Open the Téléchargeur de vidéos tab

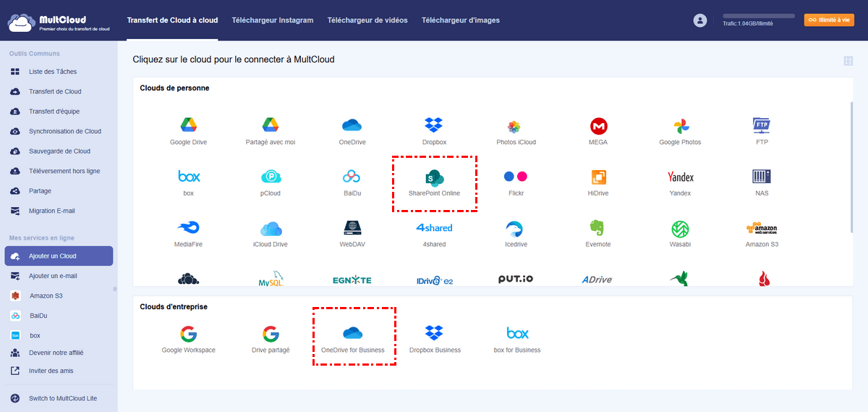pyautogui.click(x=367, y=20)
